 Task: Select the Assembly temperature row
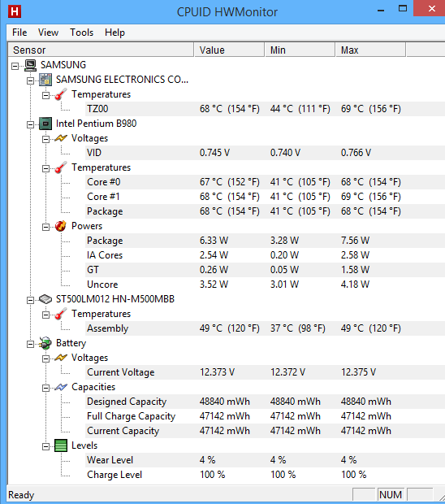pos(266,328)
